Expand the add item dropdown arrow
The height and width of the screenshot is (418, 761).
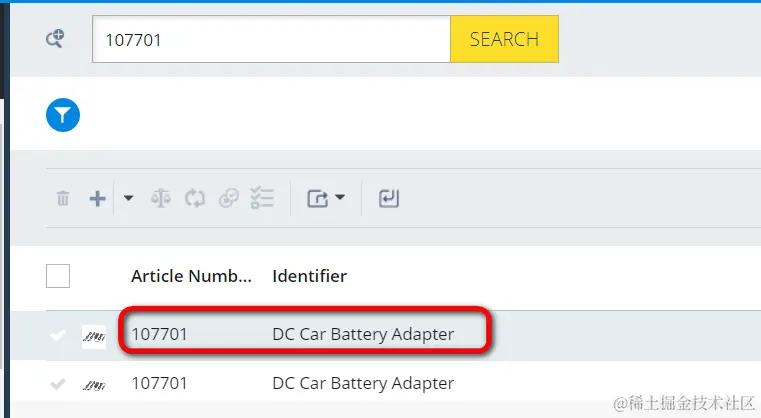click(x=128, y=198)
